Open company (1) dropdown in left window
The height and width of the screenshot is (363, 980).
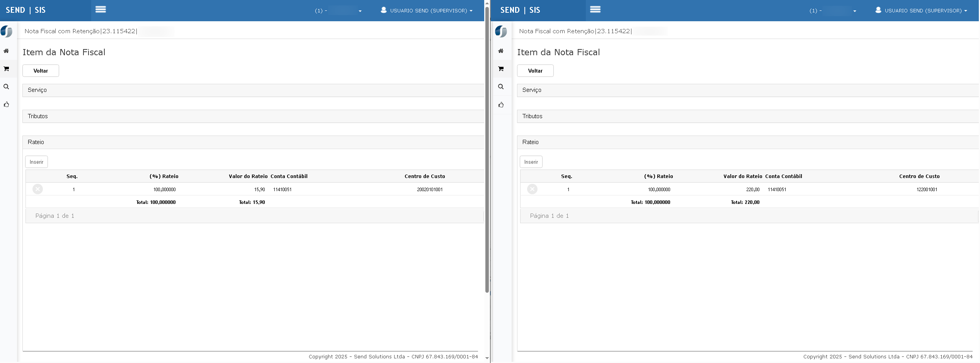[338, 10]
